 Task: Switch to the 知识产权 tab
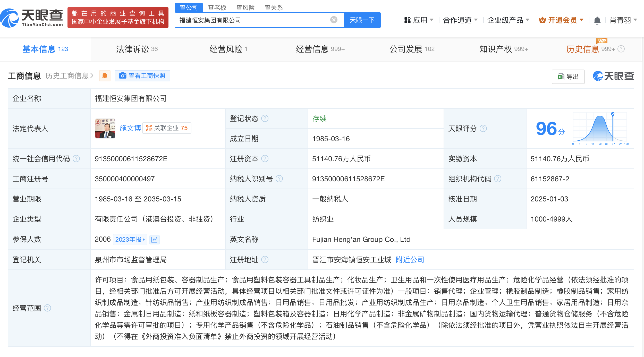pyautogui.click(x=504, y=49)
